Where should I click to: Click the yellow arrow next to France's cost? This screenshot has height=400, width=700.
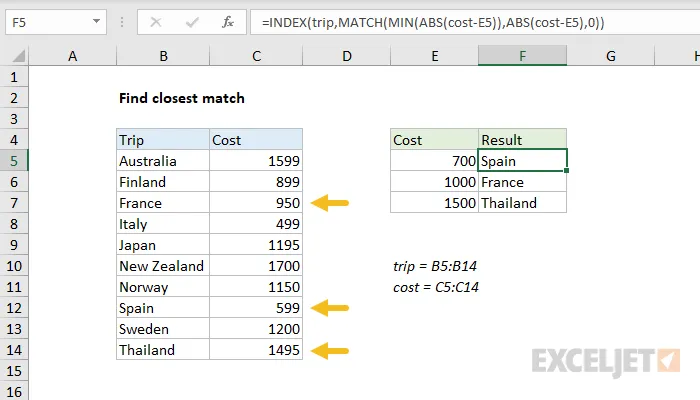(330, 203)
